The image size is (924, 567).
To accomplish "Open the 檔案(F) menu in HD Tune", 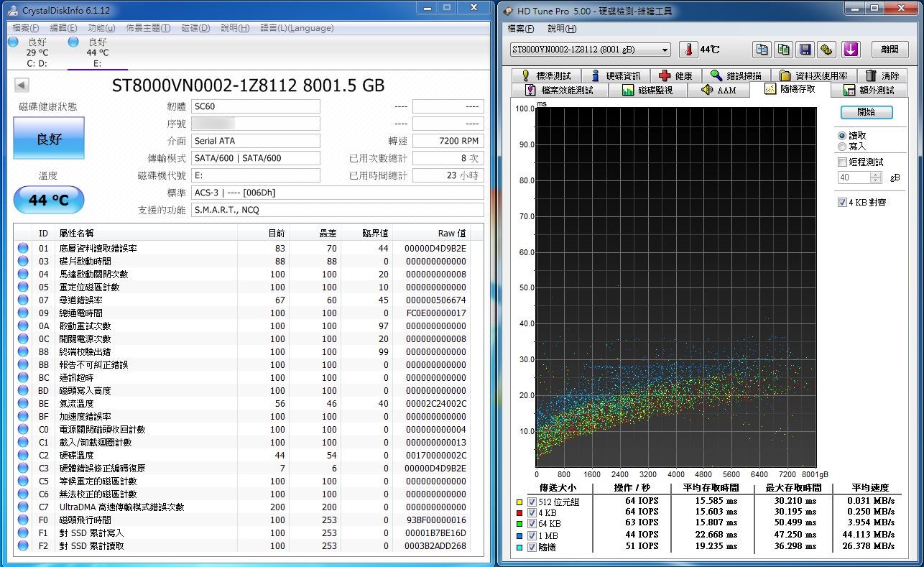I will pyautogui.click(x=521, y=29).
